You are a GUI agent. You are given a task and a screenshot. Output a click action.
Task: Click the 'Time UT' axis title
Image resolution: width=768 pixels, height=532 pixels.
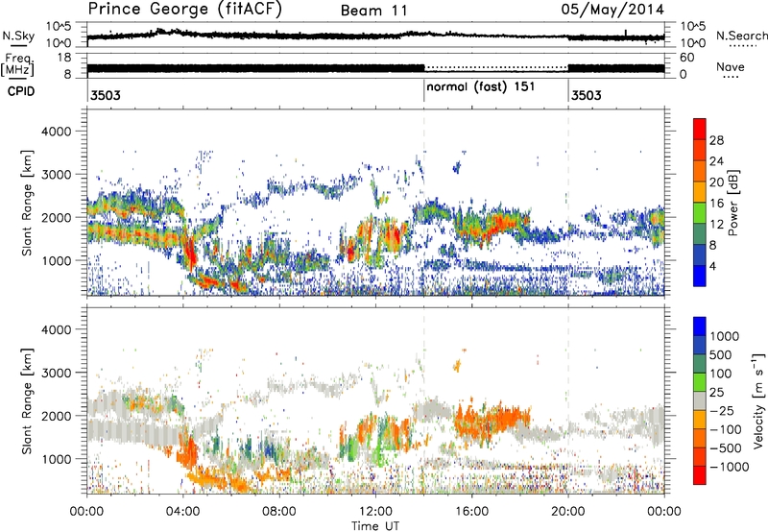pyautogui.click(x=375, y=526)
